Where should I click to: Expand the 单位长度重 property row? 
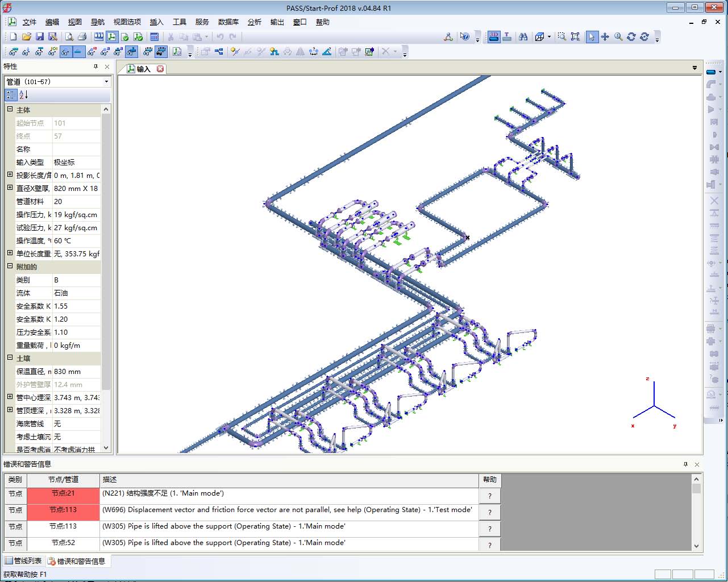(10, 253)
